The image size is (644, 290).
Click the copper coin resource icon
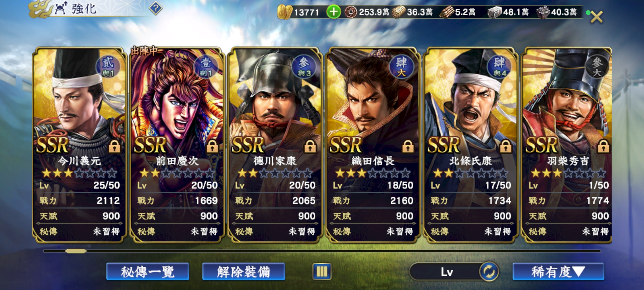[x=350, y=12]
